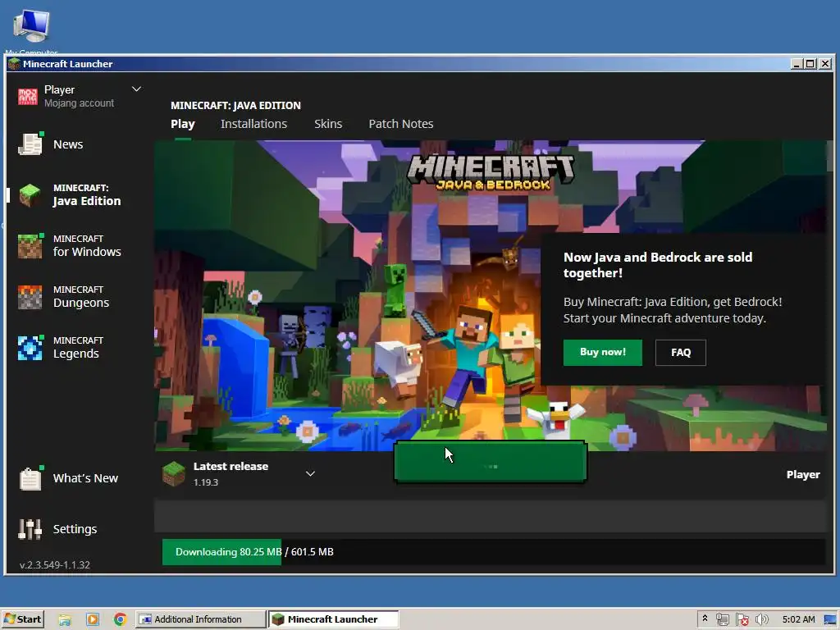840x630 pixels.
Task: Click Minecraft Launcher title bar icon
Action: tap(14, 64)
